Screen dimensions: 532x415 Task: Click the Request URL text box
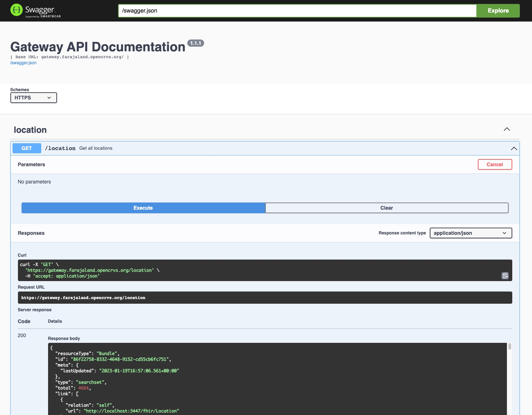(x=265, y=298)
